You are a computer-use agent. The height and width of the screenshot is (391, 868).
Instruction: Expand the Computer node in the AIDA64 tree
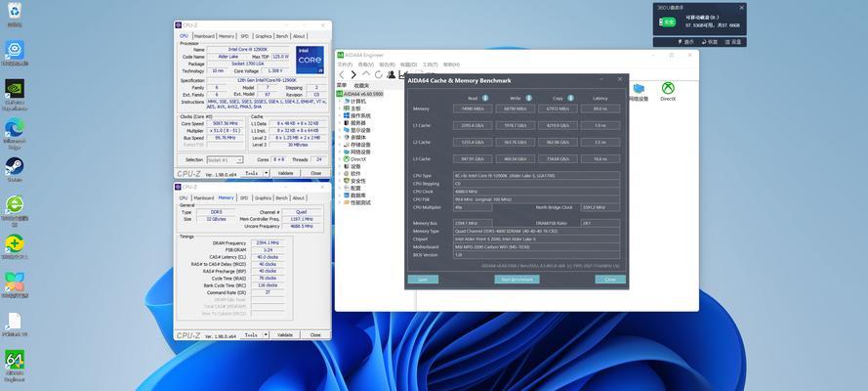coord(340,102)
